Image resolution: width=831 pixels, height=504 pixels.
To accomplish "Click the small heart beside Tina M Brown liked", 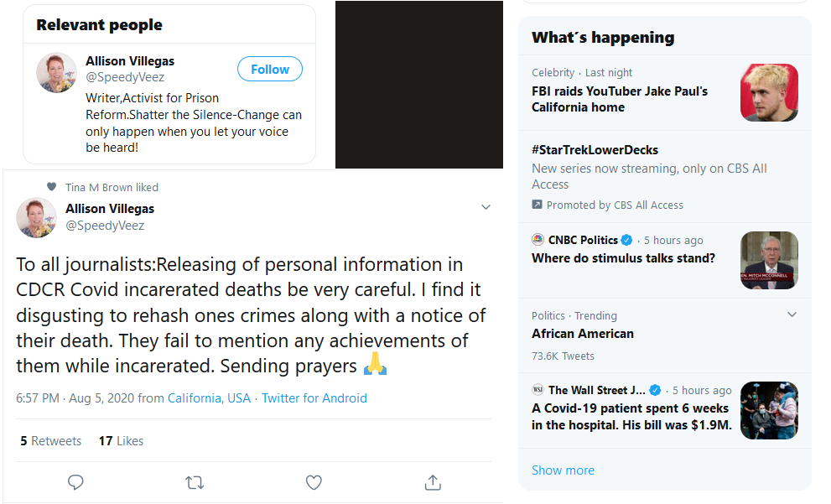I will [52, 187].
